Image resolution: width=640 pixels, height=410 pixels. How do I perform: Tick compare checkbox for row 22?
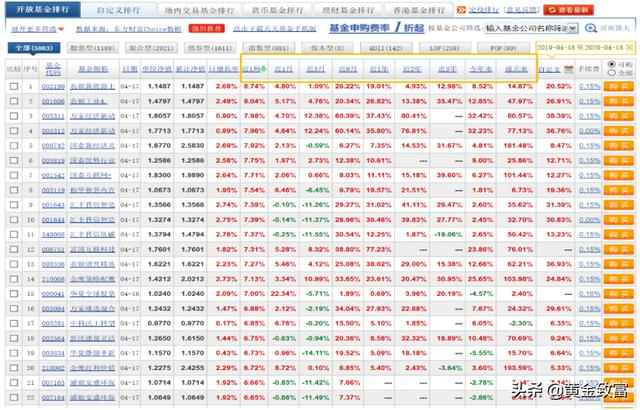coord(14,397)
